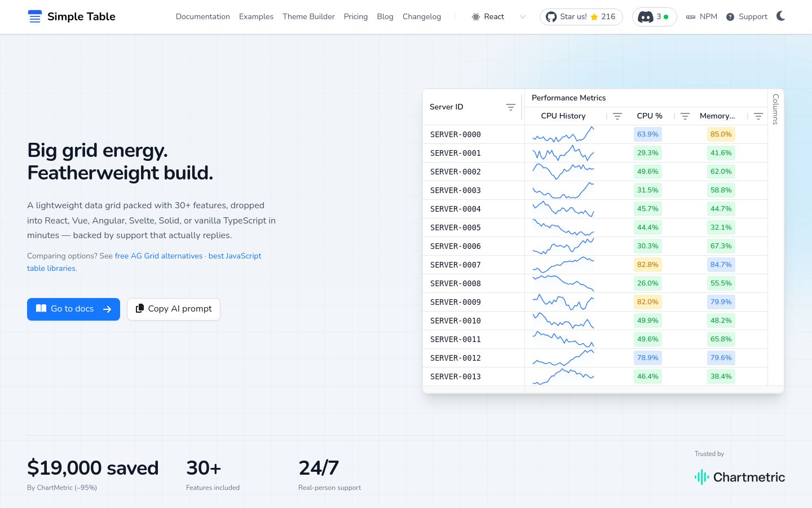Open the CPU History filter icon
Image resolution: width=812 pixels, height=508 pixels.
click(x=617, y=116)
